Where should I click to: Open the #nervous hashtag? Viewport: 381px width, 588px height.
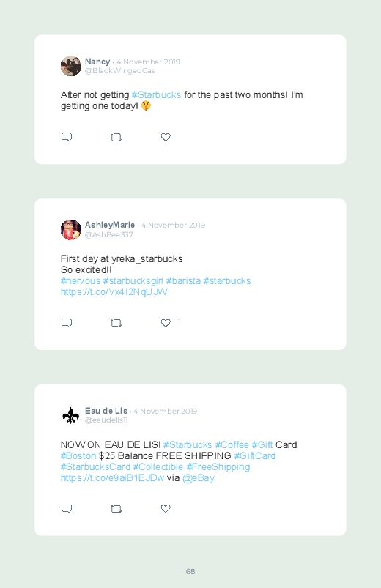coord(81,281)
